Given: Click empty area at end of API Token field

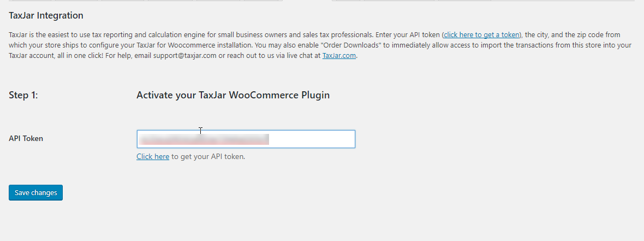Looking at the screenshot, I should point(312,139).
